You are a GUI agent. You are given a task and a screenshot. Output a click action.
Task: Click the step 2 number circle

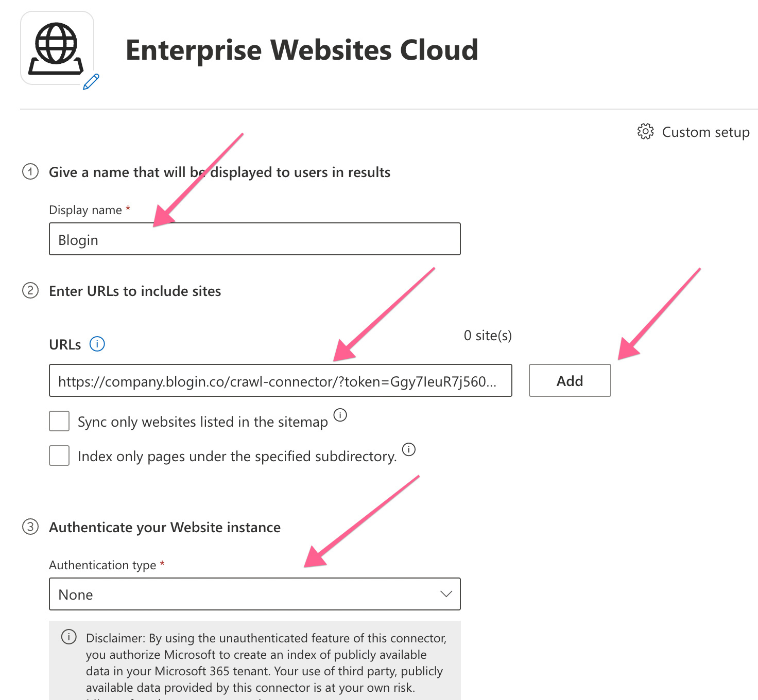(x=30, y=291)
